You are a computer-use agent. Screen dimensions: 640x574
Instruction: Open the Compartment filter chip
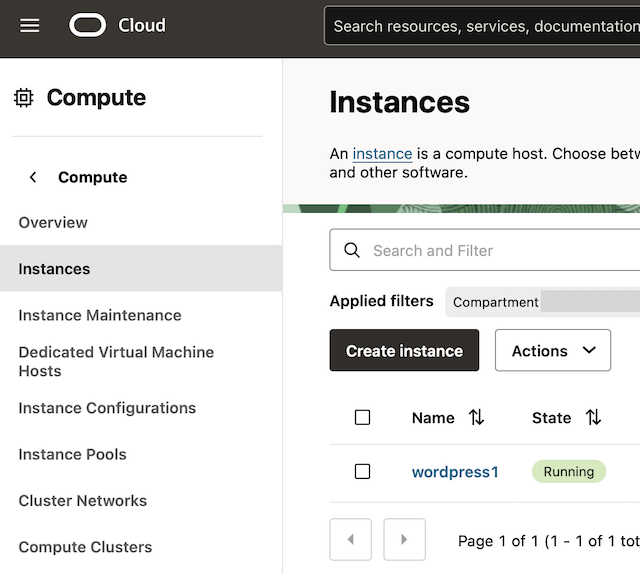pos(543,302)
